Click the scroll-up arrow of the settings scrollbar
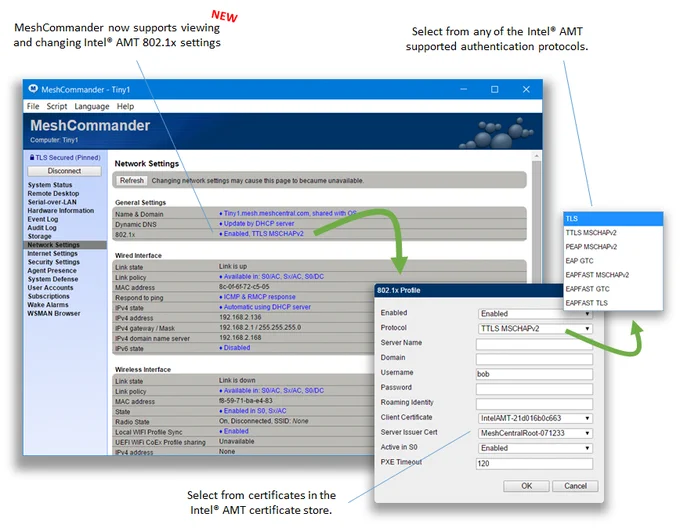This screenshot has width=680, height=528. [536, 156]
